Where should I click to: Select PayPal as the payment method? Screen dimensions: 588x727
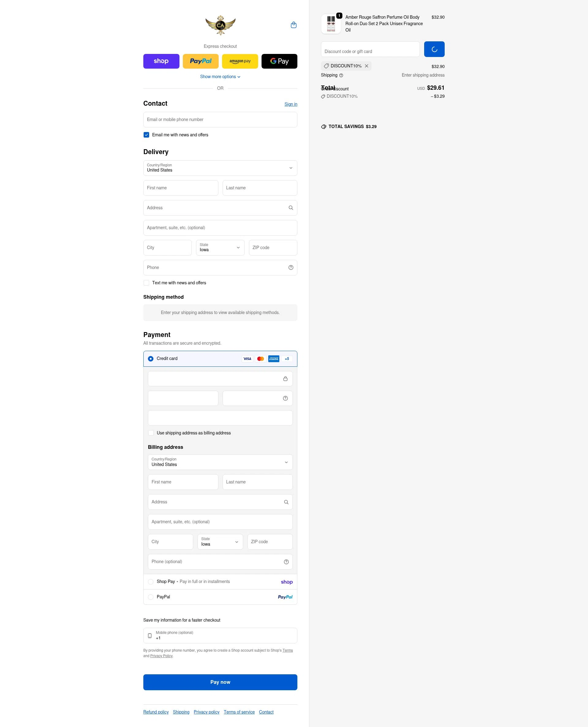[150, 597]
